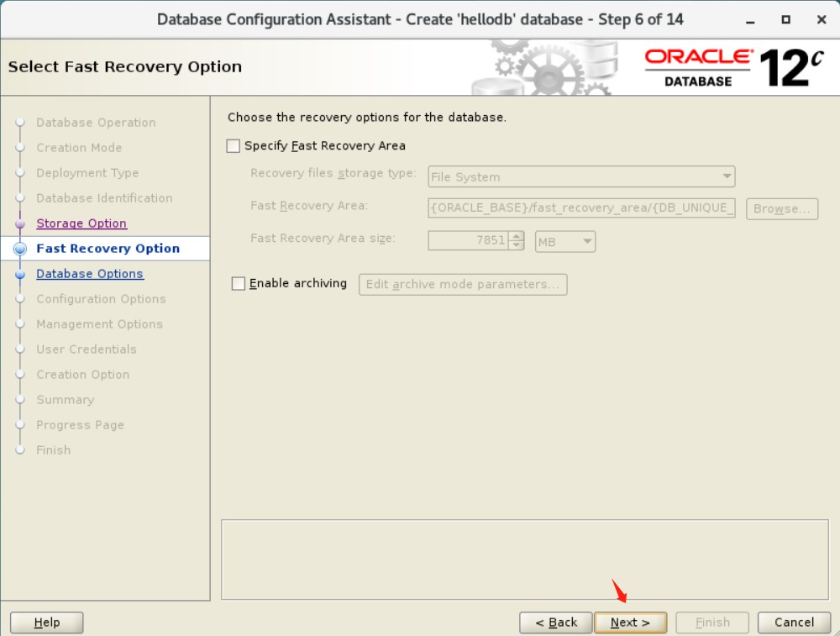The width and height of the screenshot is (840, 636).
Task: Click Management Options step label
Action: click(99, 323)
